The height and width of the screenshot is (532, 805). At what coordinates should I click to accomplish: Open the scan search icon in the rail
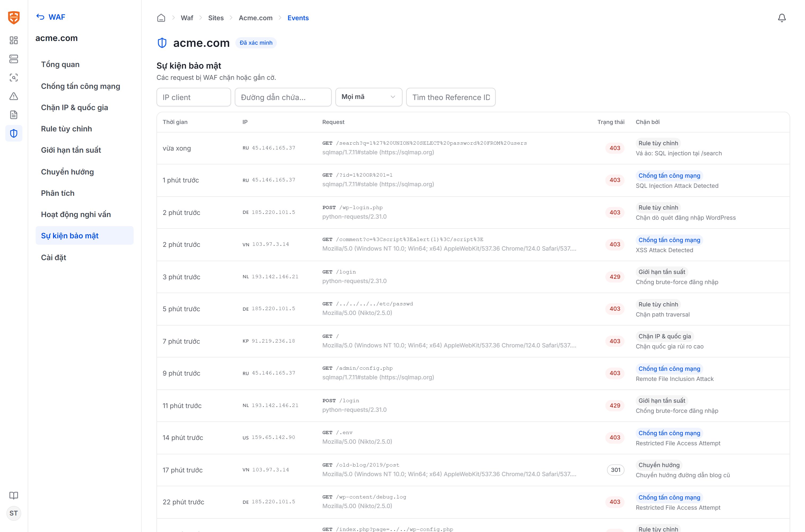click(14, 78)
